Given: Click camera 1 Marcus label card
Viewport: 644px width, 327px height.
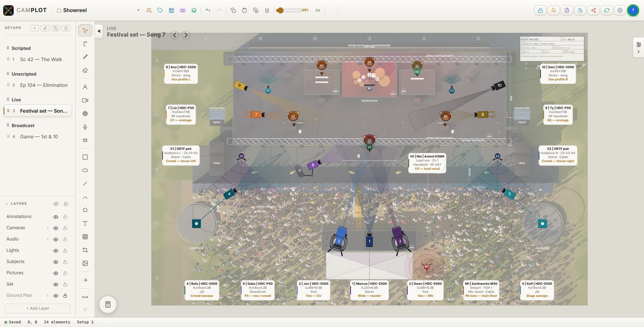Looking at the screenshot, I should click(x=369, y=290).
